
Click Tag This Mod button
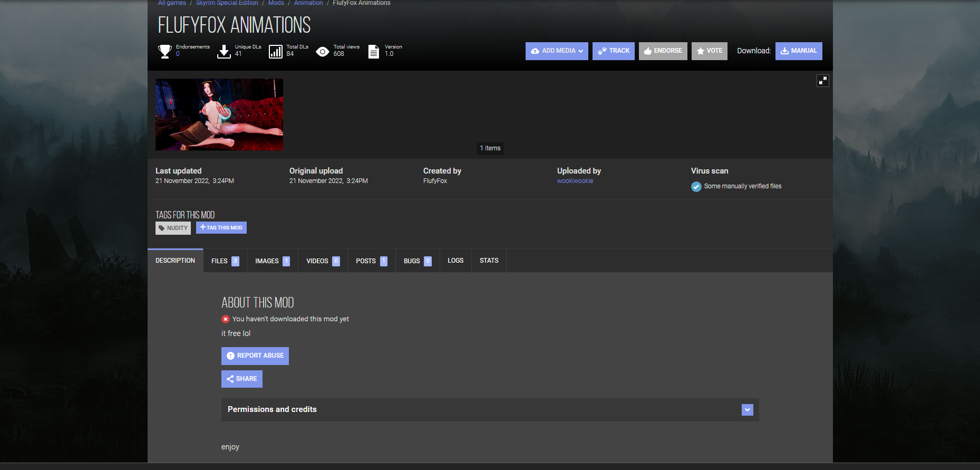(x=221, y=227)
